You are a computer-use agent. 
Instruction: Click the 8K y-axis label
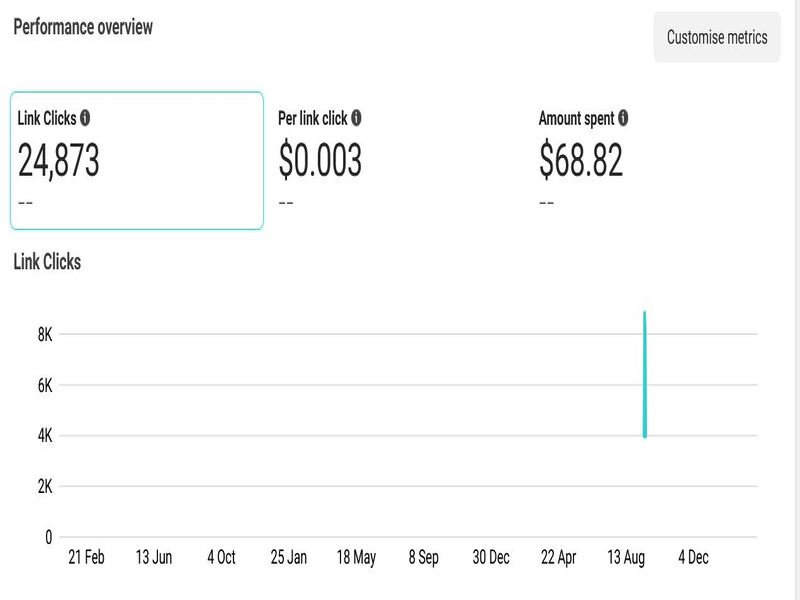click(x=45, y=334)
